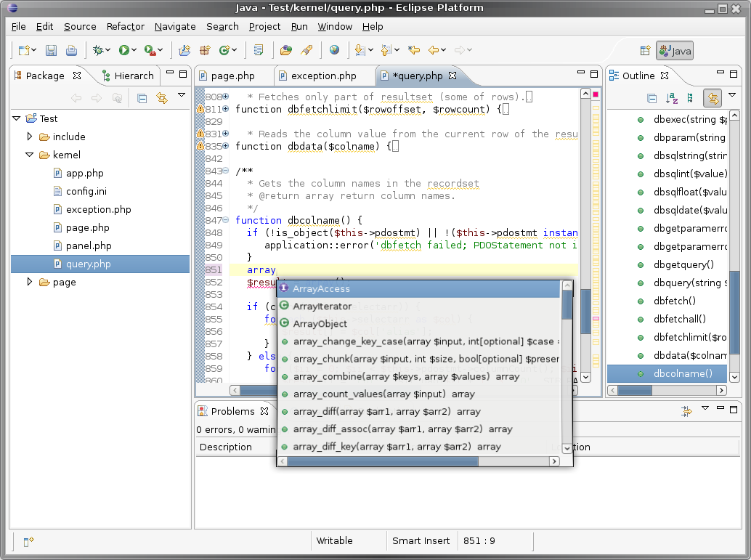Switch to the page.php editor tab

point(232,76)
